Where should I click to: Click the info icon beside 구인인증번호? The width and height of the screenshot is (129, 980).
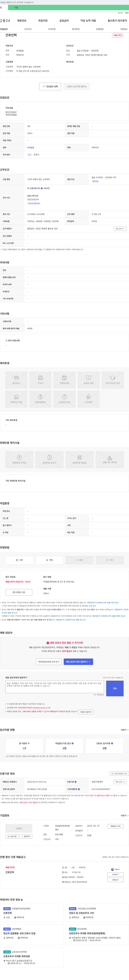79,789
